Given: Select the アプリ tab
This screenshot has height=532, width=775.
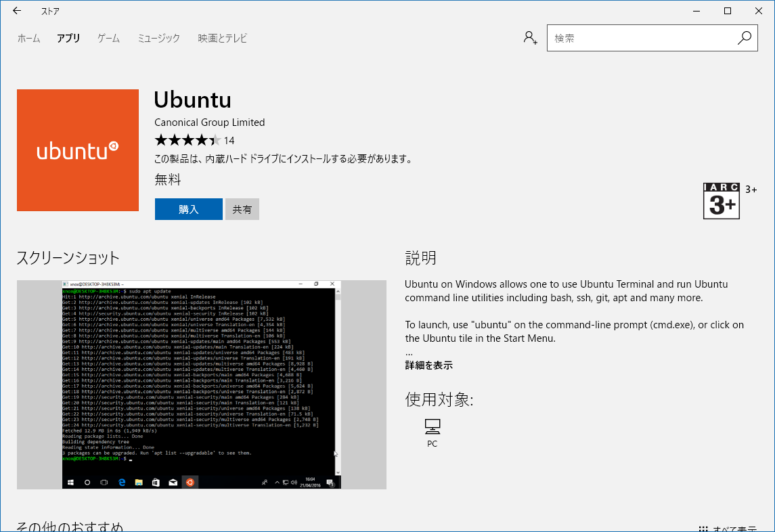Looking at the screenshot, I should click(x=68, y=38).
